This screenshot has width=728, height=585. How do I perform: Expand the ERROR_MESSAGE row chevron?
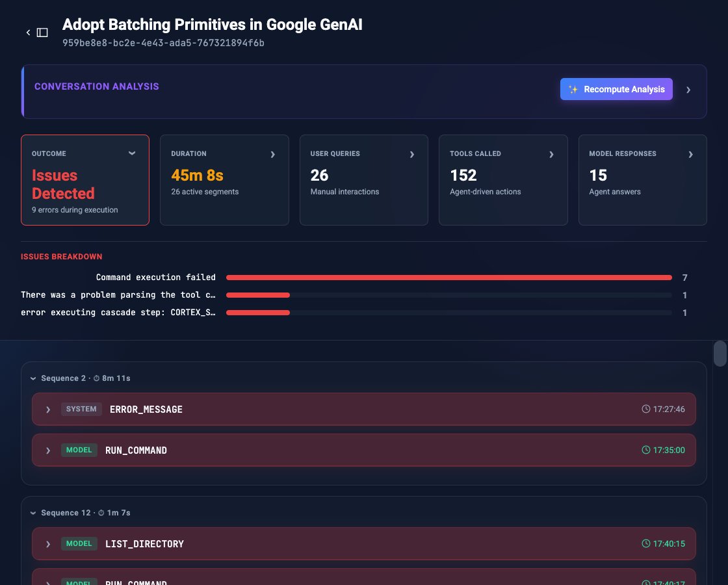coord(48,409)
